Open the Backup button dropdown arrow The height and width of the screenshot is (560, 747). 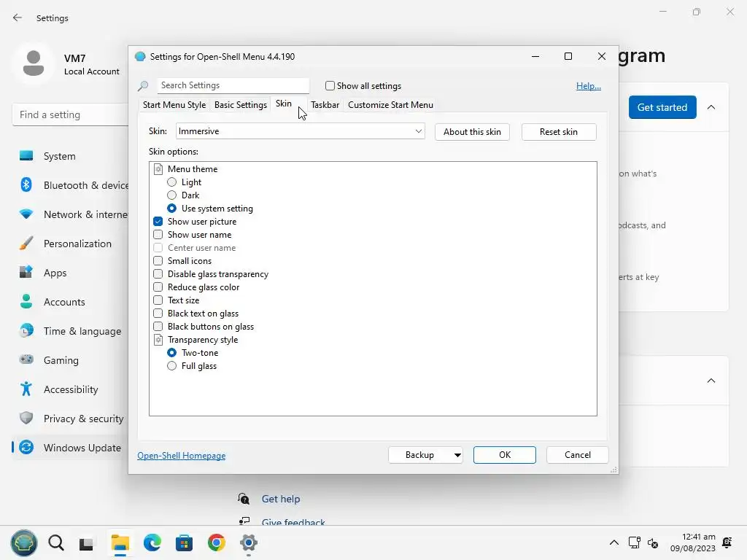tap(457, 455)
